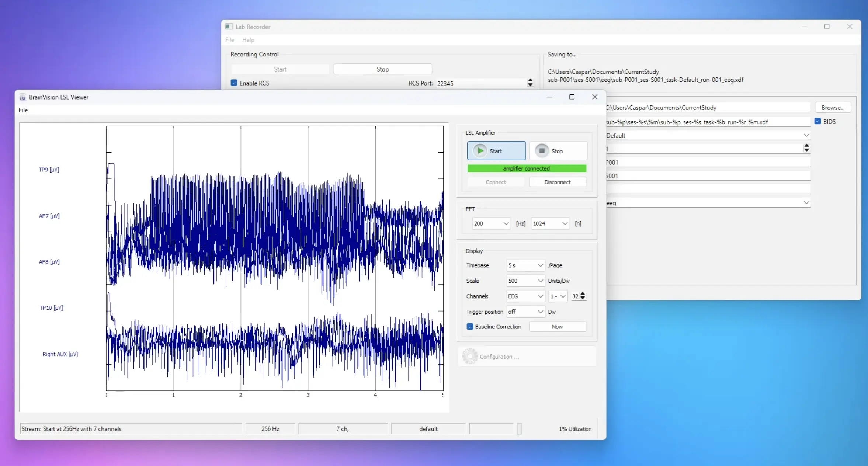868x466 pixels.
Task: Open the FFT 1024 samples dropdown
Action: [550, 223]
